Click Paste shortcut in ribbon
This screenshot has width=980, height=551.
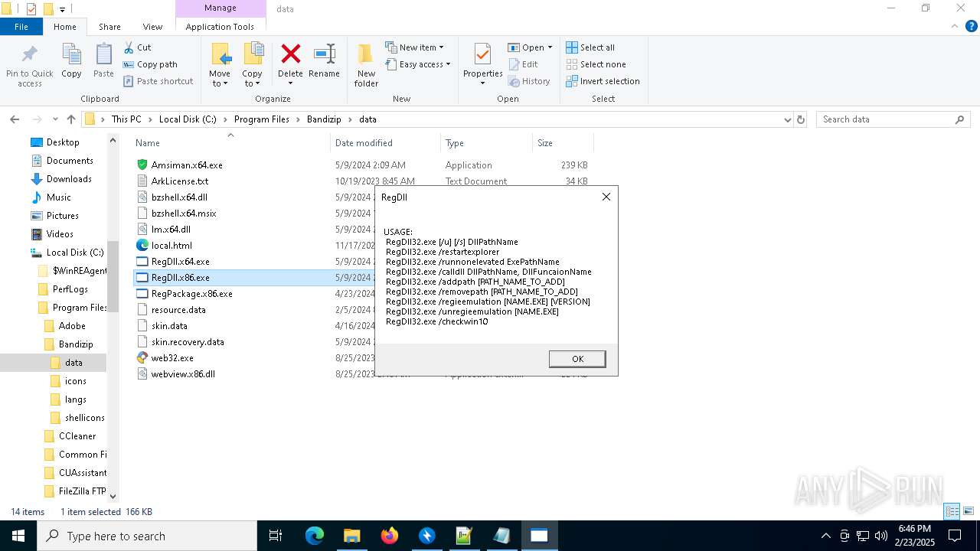coord(158,81)
